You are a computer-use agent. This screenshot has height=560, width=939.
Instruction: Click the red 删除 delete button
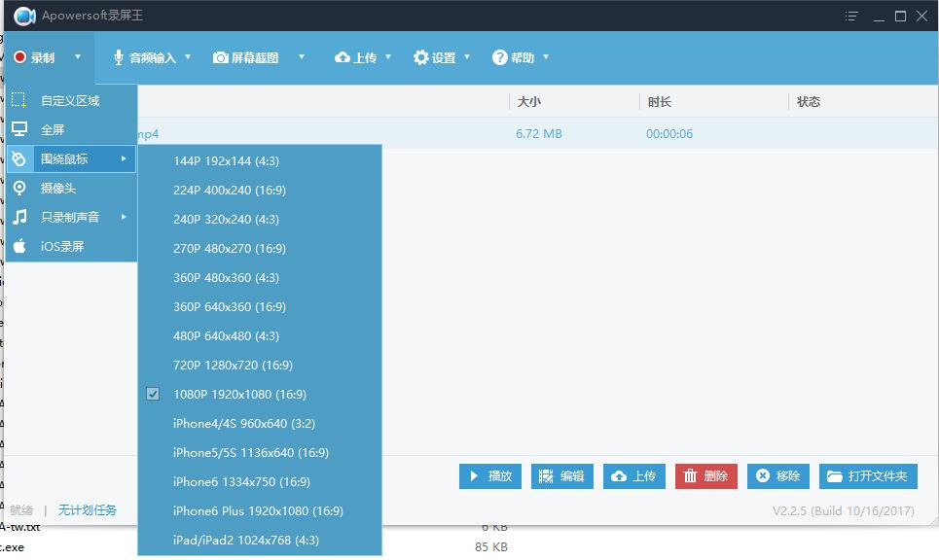point(706,476)
